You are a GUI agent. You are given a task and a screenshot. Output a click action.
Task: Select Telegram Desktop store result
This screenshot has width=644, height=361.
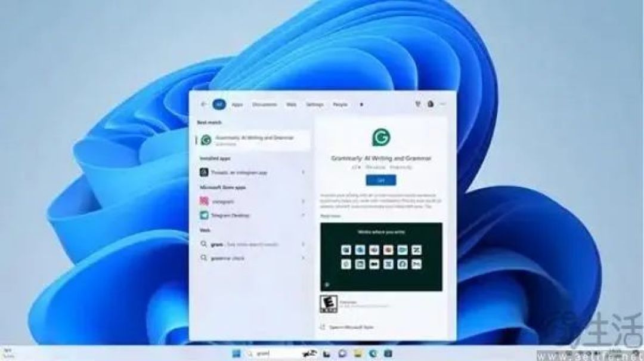pyautogui.click(x=253, y=215)
